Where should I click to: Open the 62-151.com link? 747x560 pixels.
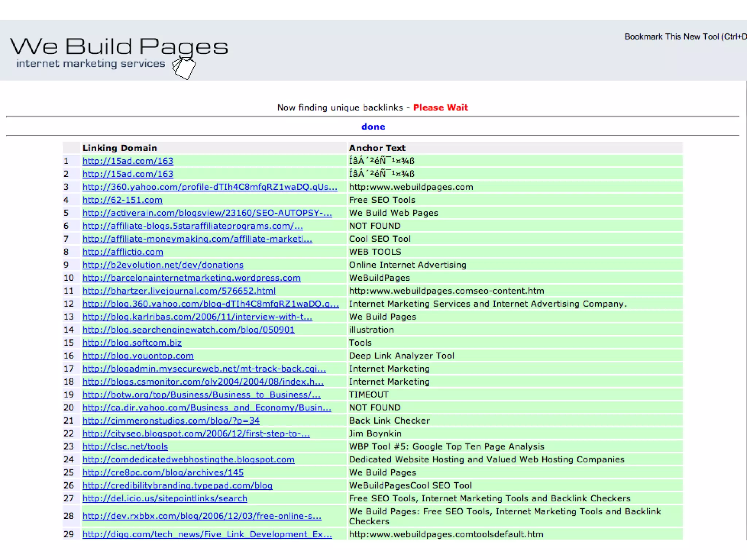[x=122, y=200]
